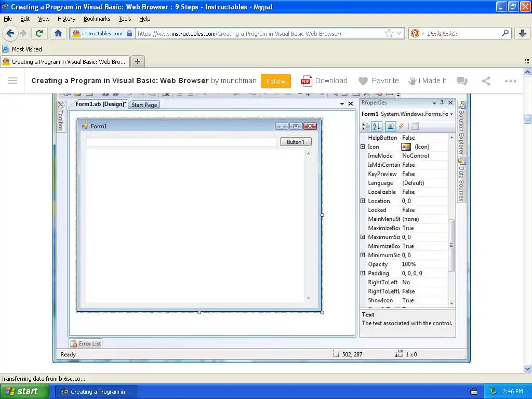Click the instructables.com site identity label
The height and width of the screenshot is (399, 532).
coord(102,33)
